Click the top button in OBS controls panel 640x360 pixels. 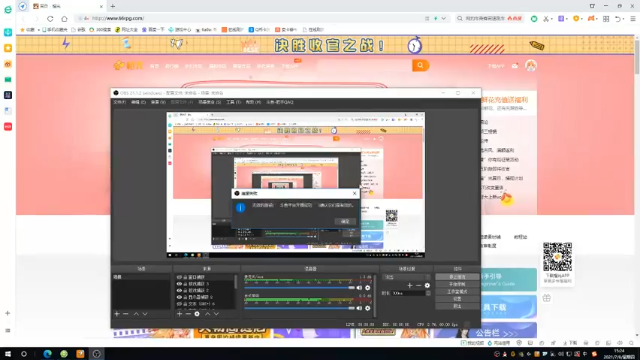pyautogui.click(x=457, y=277)
